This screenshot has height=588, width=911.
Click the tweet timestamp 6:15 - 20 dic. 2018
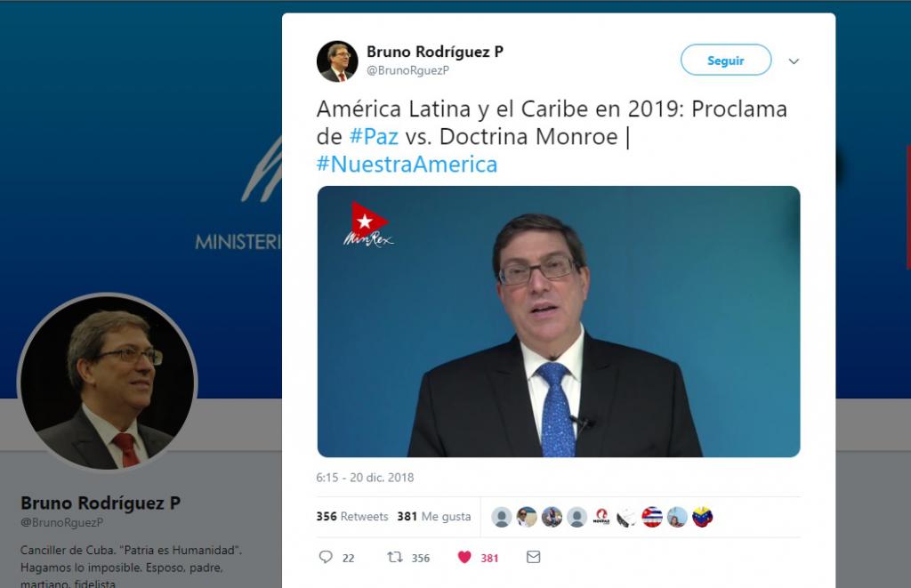tap(365, 478)
